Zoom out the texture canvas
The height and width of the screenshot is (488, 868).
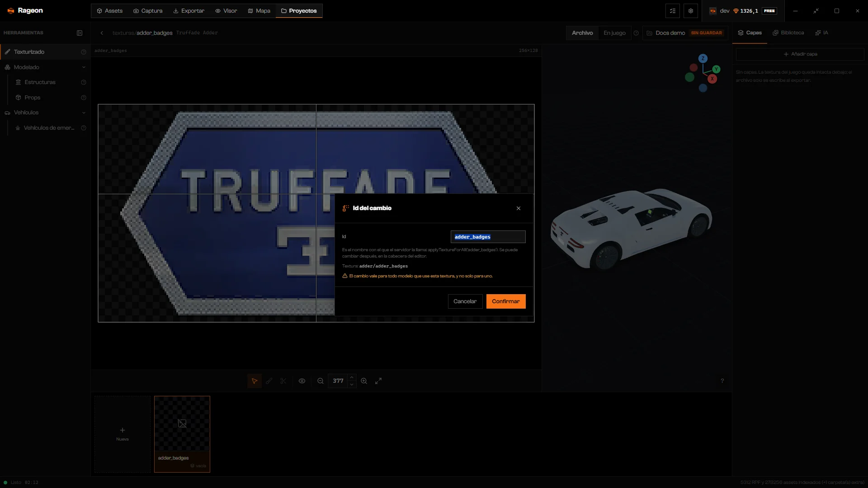pyautogui.click(x=321, y=381)
